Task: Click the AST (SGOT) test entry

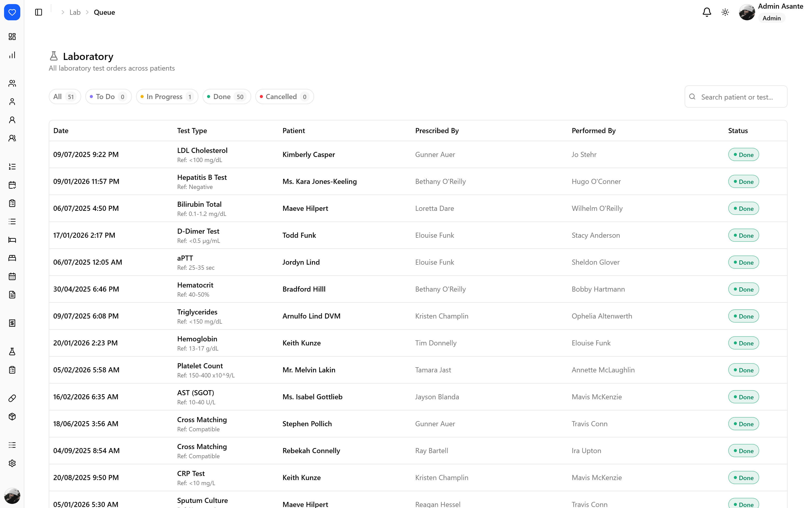Action: (196, 393)
